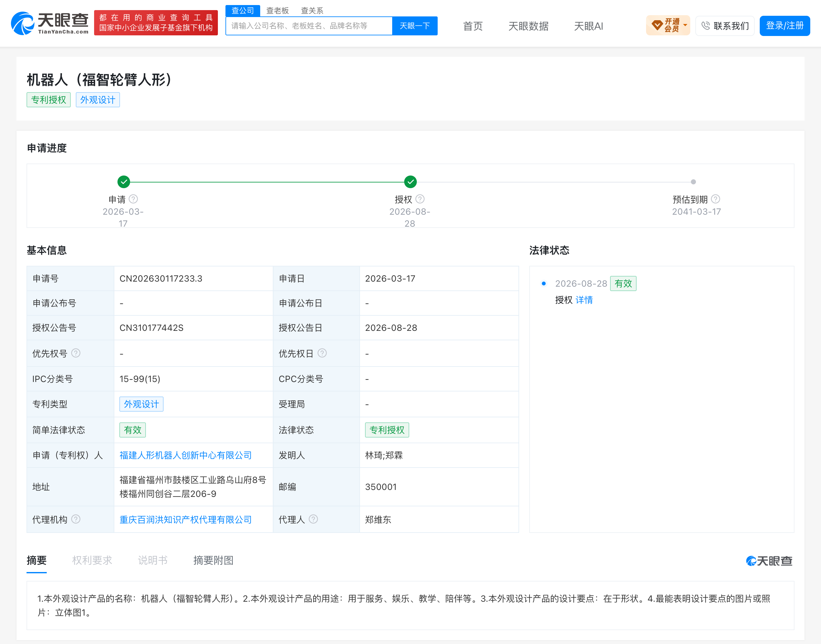
Task: Click the help icon next to 授权 milestone
Action: (420, 199)
